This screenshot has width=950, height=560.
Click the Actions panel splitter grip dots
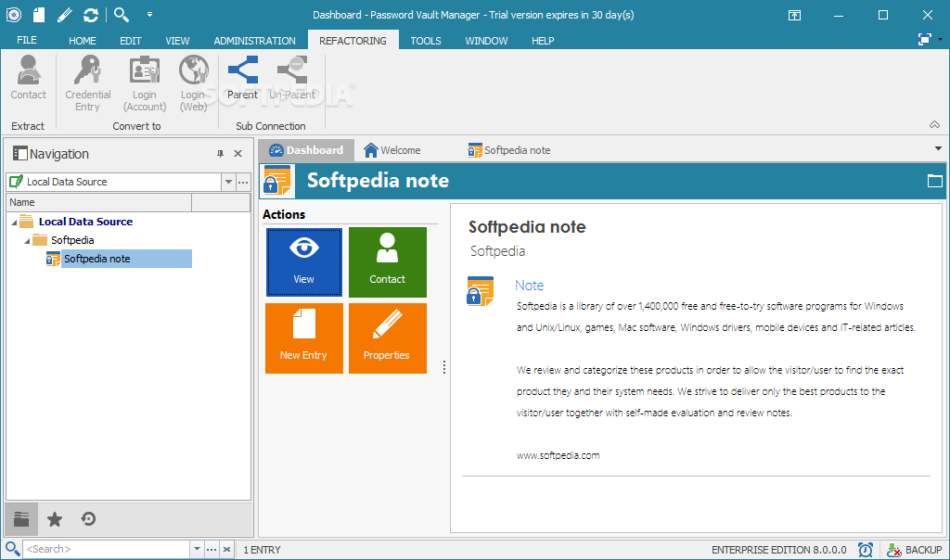point(444,367)
